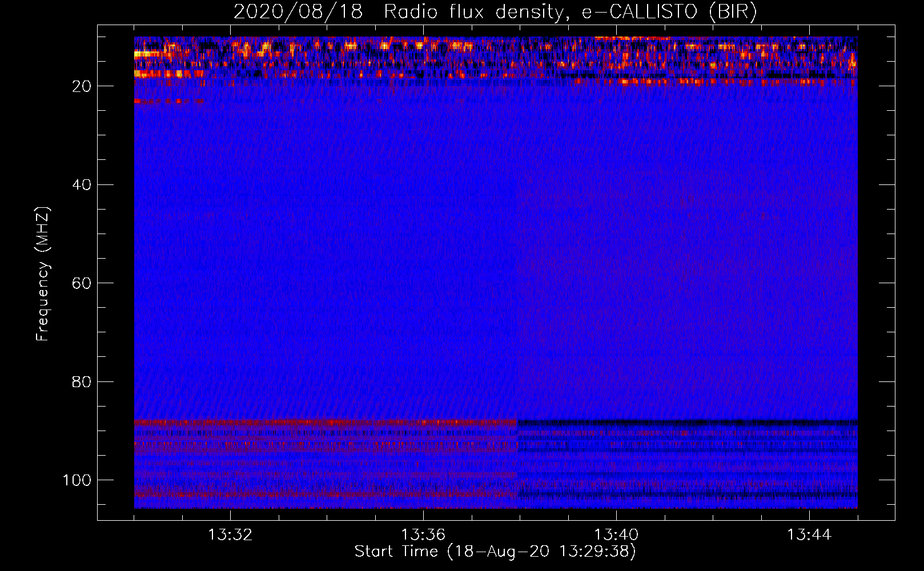
Task: Click the plot title "Radio flux density, e-CALLISTO (BIR)"
Action: tap(571, 12)
